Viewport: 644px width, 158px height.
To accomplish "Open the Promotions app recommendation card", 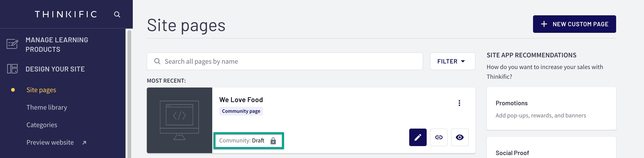I will tap(551, 108).
